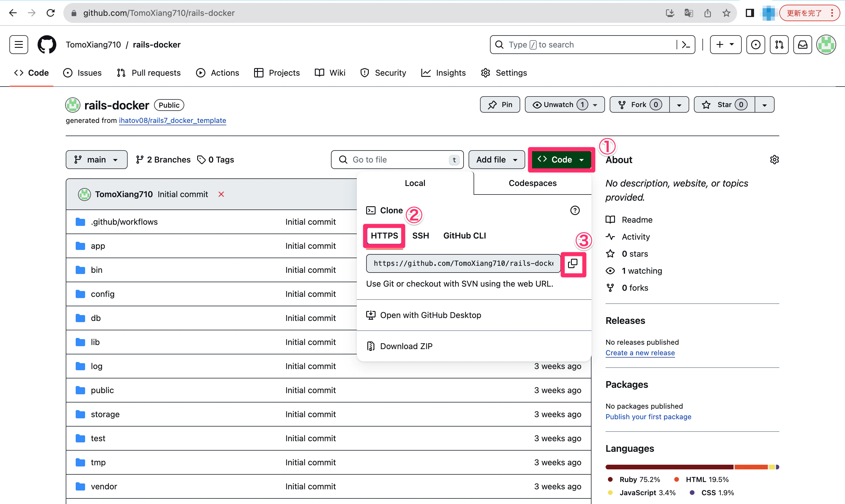This screenshot has width=845, height=504.
Task: Open the Security tab
Action: [x=383, y=73]
